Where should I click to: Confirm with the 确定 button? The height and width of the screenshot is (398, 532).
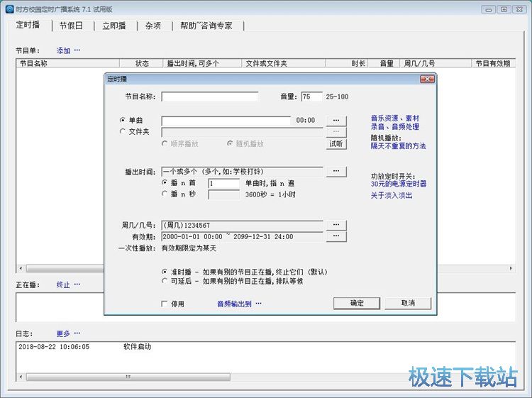[357, 303]
